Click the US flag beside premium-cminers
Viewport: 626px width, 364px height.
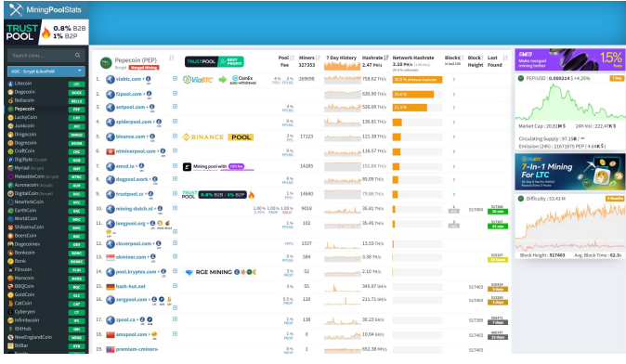pyautogui.click(x=111, y=350)
